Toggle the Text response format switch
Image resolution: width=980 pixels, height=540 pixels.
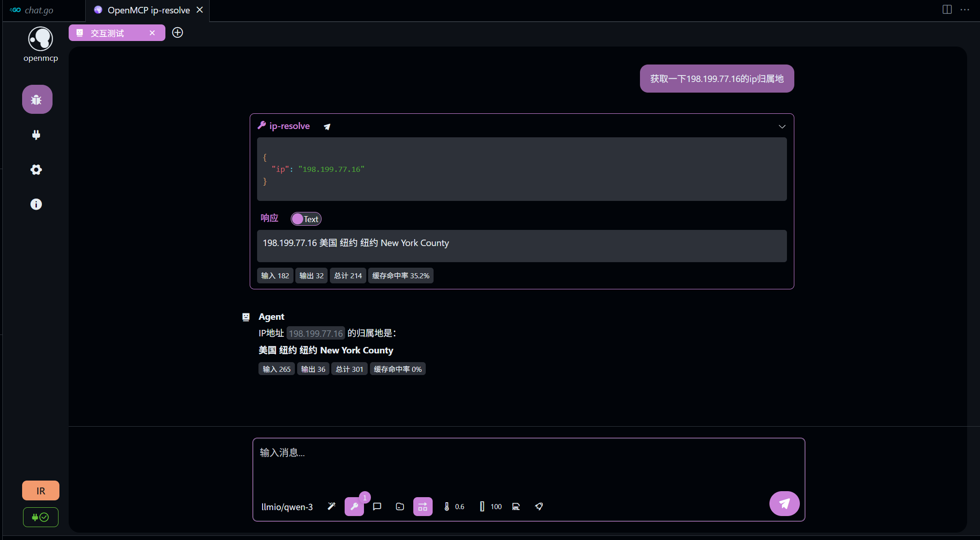pyautogui.click(x=305, y=218)
